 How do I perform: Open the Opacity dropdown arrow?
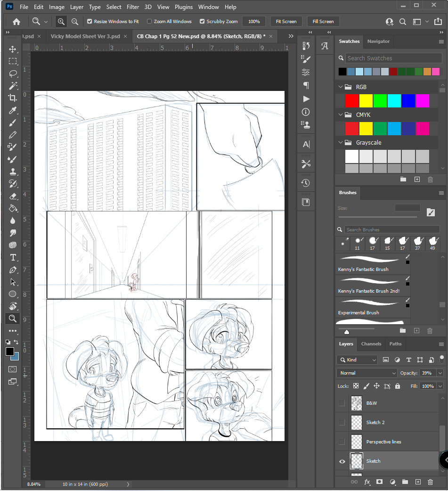(x=440, y=373)
